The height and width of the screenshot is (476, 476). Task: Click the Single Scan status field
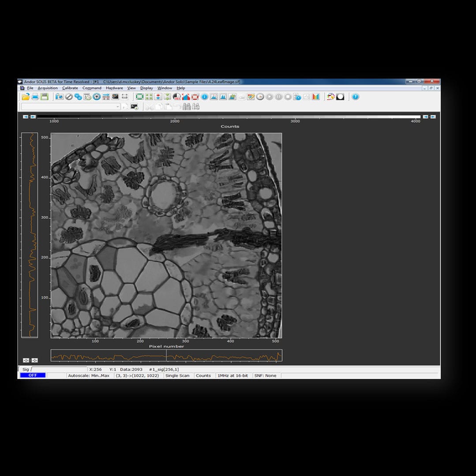point(177,375)
